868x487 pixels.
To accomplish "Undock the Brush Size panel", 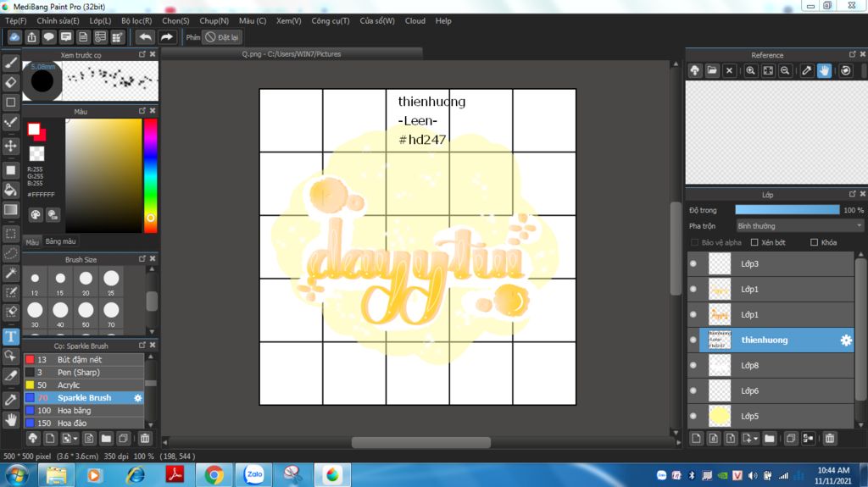I will tap(142, 258).
